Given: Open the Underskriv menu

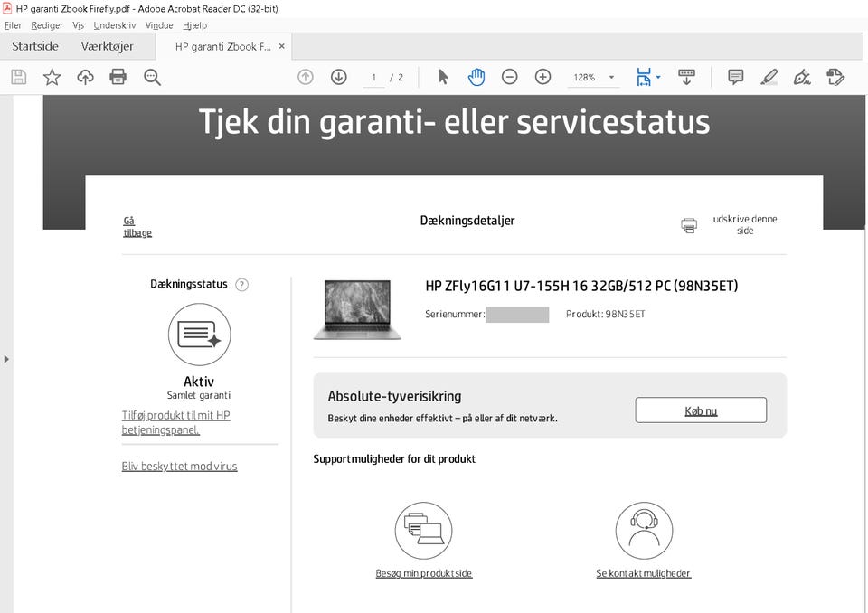Looking at the screenshot, I should (x=115, y=25).
